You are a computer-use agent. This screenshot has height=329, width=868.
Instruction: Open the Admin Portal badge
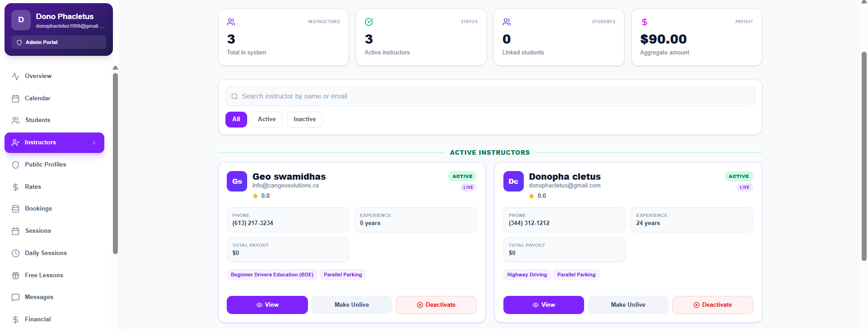tap(59, 42)
